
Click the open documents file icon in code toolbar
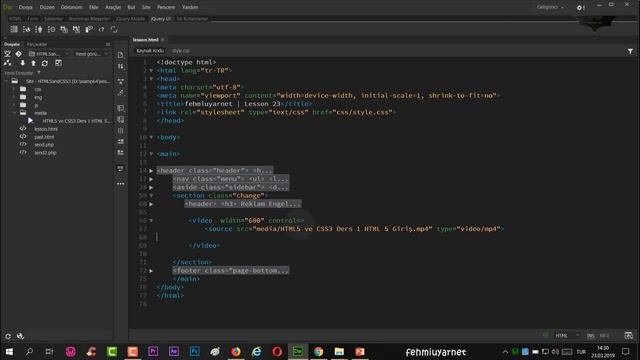pos(120,55)
